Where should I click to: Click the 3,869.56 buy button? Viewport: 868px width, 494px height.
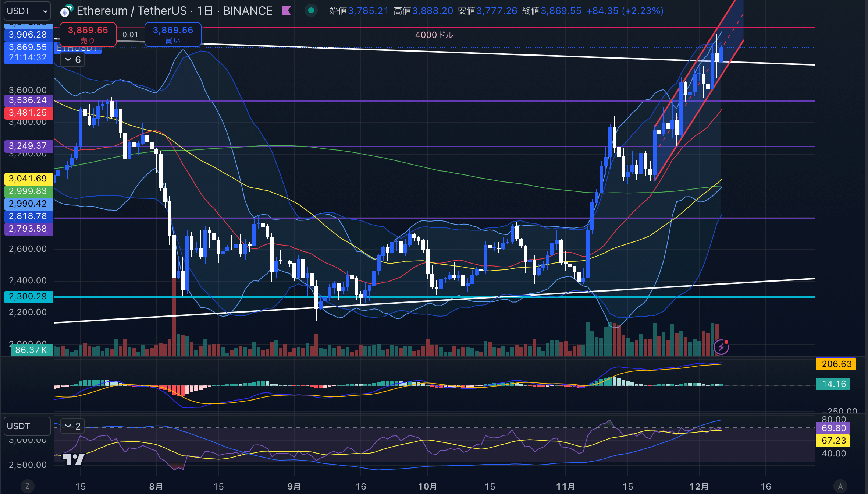pyautogui.click(x=173, y=35)
